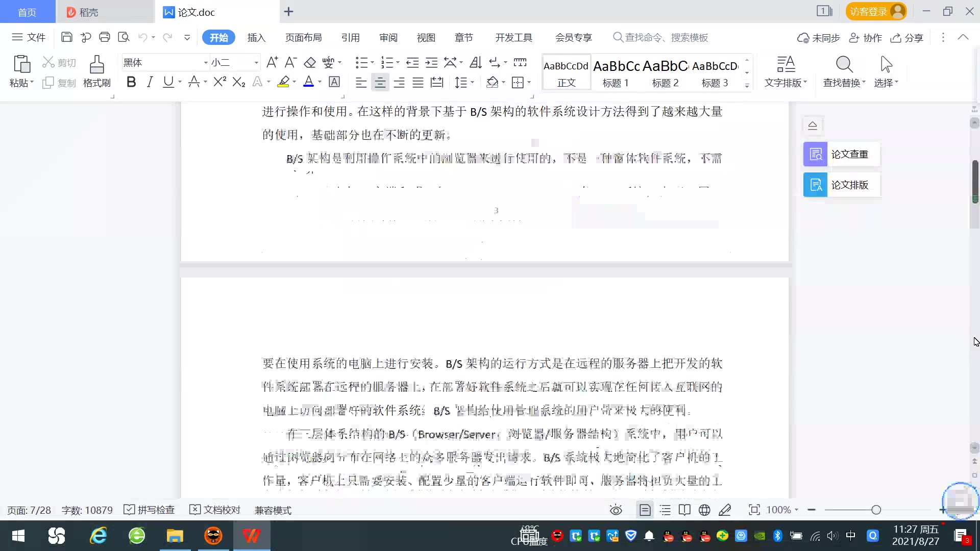Toggle spelling check (拼写检查)
The height and width of the screenshot is (551, 980).
click(x=150, y=510)
